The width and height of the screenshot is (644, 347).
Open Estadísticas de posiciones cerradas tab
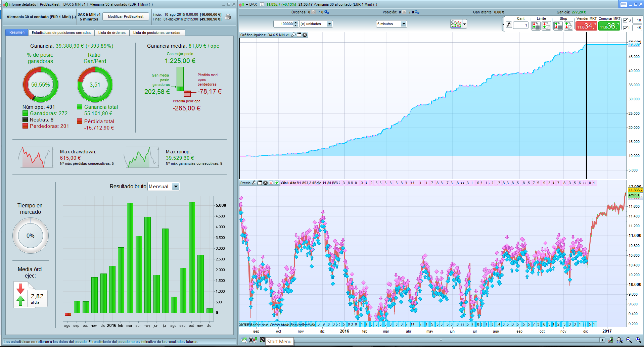click(61, 33)
